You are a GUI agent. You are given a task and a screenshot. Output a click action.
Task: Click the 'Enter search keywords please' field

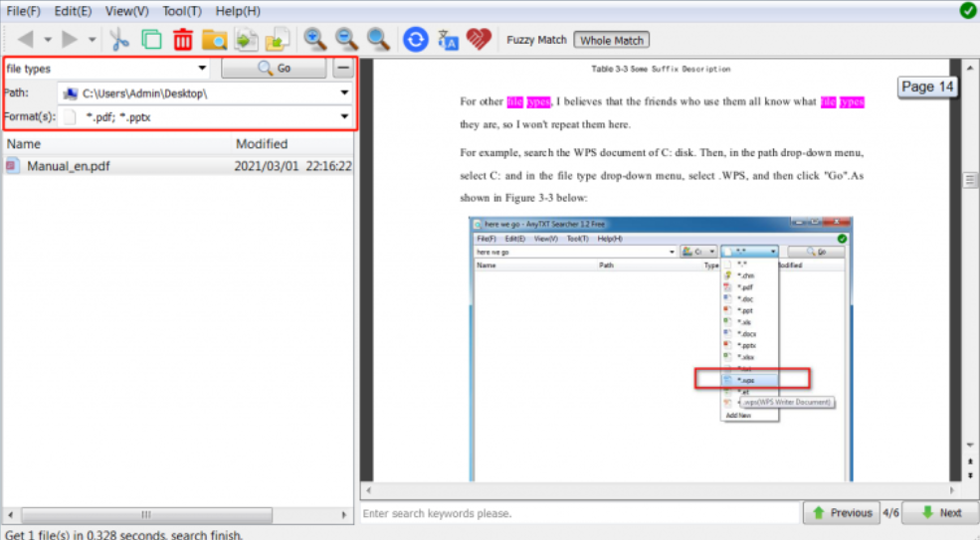581,513
